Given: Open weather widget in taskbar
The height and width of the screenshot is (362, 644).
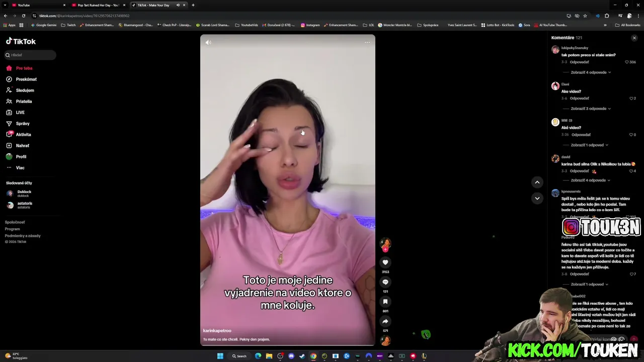Looking at the screenshot, I should pyautogui.click(x=16, y=356).
